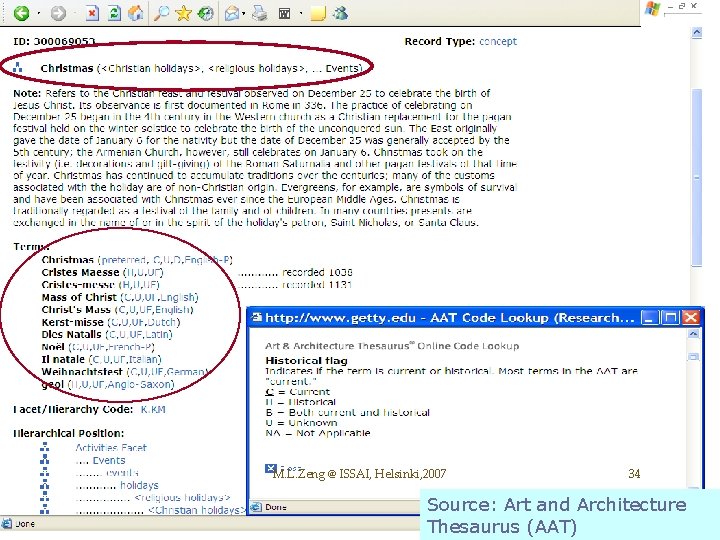Click the Mail envelope toolbar icon
720x540 pixels.
(232, 13)
